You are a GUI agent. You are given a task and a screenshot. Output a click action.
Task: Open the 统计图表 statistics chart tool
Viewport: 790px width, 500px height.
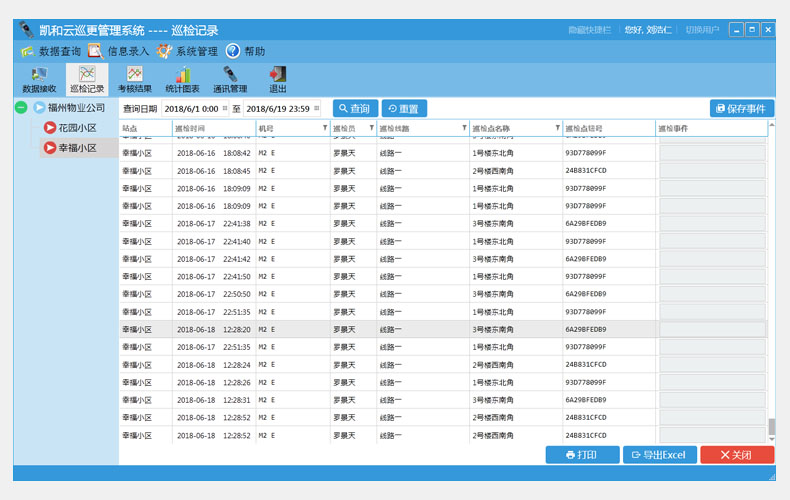click(x=182, y=80)
